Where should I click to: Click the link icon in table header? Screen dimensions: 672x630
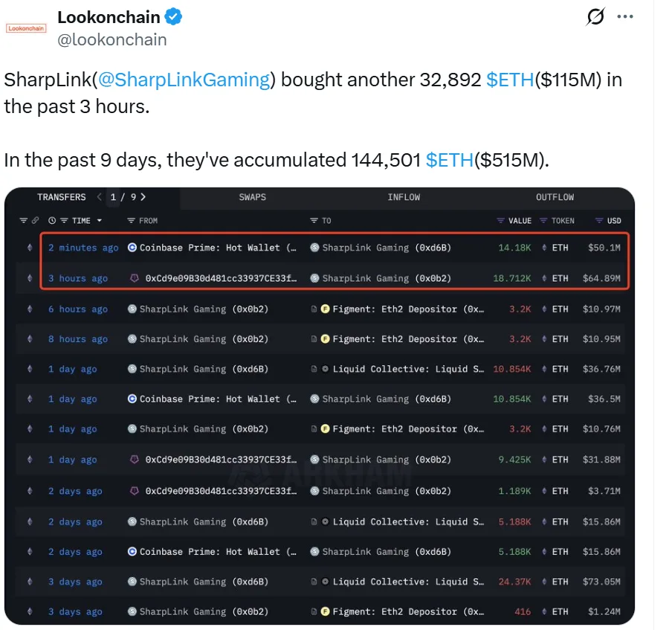(36, 221)
